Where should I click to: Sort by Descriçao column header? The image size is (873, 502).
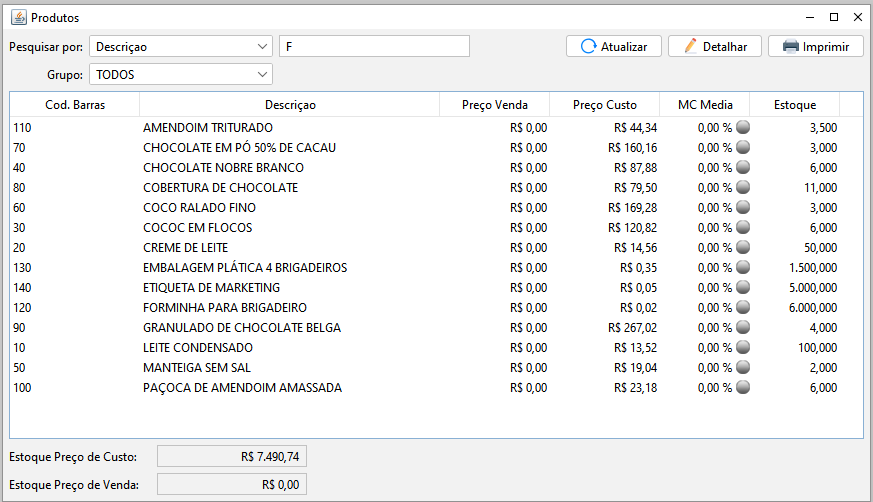[290, 105]
